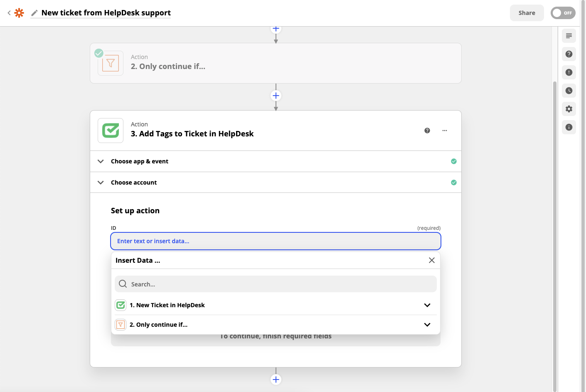Click the 'Set up action' heading
Screen dimensions: 586x392
tap(135, 211)
